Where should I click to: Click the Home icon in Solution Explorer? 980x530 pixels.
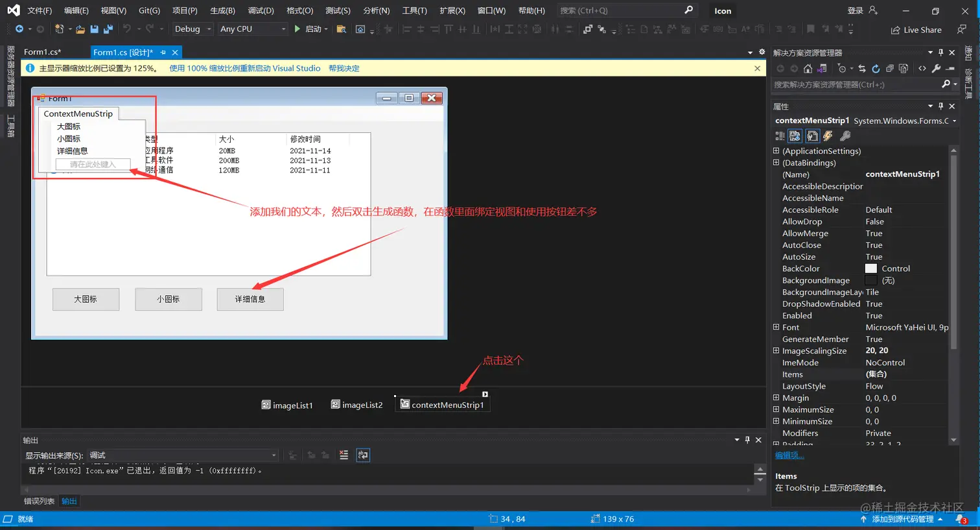(x=808, y=69)
